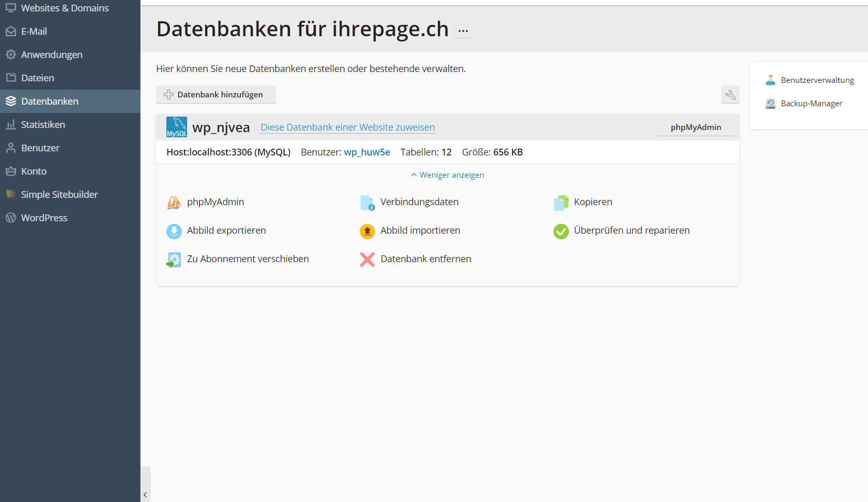
Task: Run Überprüfen und reparieren on the database
Action: pos(631,231)
